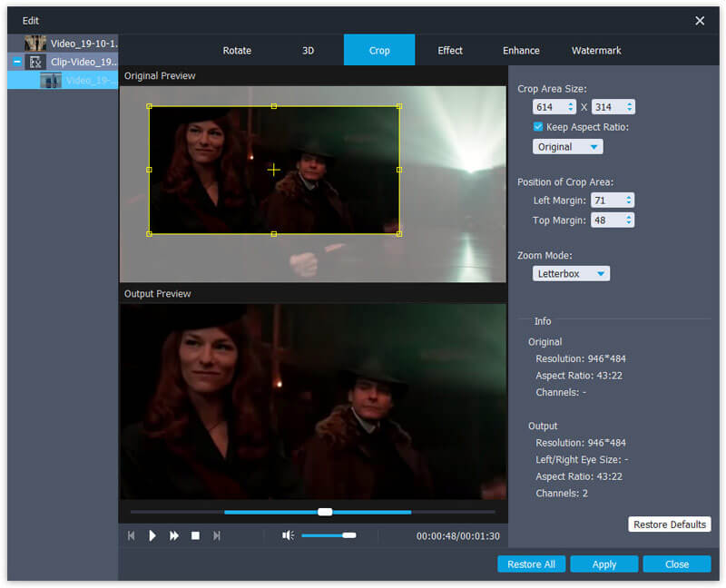Click the original 'Resolution: 946*484' text
Image resolution: width=726 pixels, height=588 pixels.
(x=581, y=358)
